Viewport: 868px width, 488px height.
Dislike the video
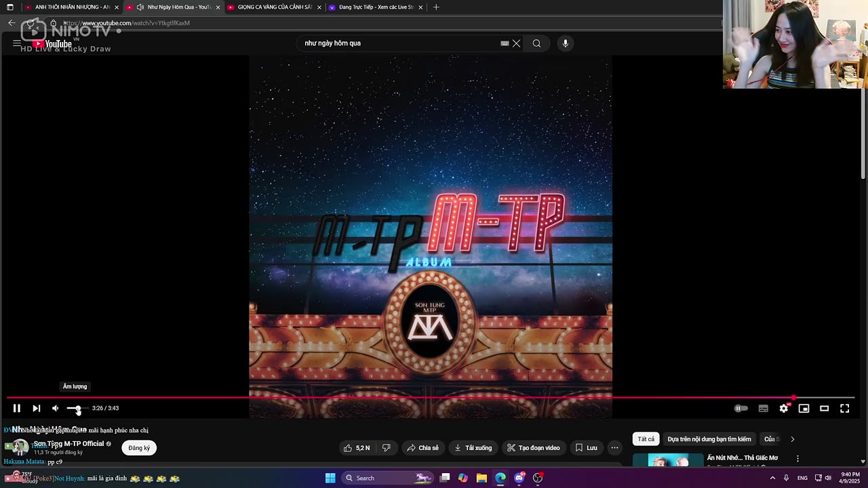pos(386,448)
